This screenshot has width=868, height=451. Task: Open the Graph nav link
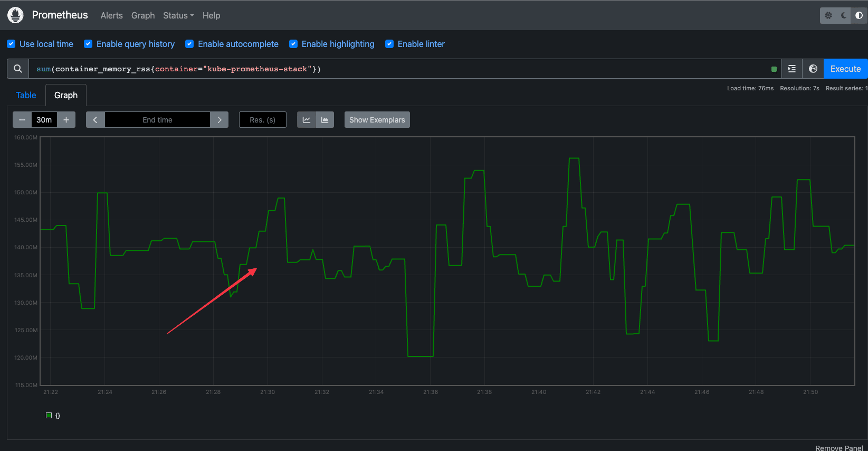click(143, 15)
